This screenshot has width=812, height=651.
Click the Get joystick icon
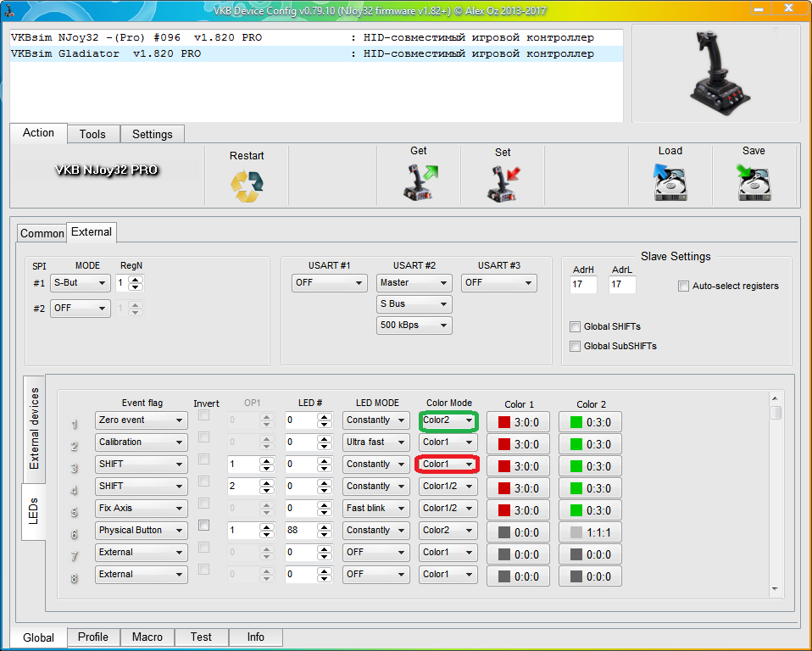[x=420, y=182]
